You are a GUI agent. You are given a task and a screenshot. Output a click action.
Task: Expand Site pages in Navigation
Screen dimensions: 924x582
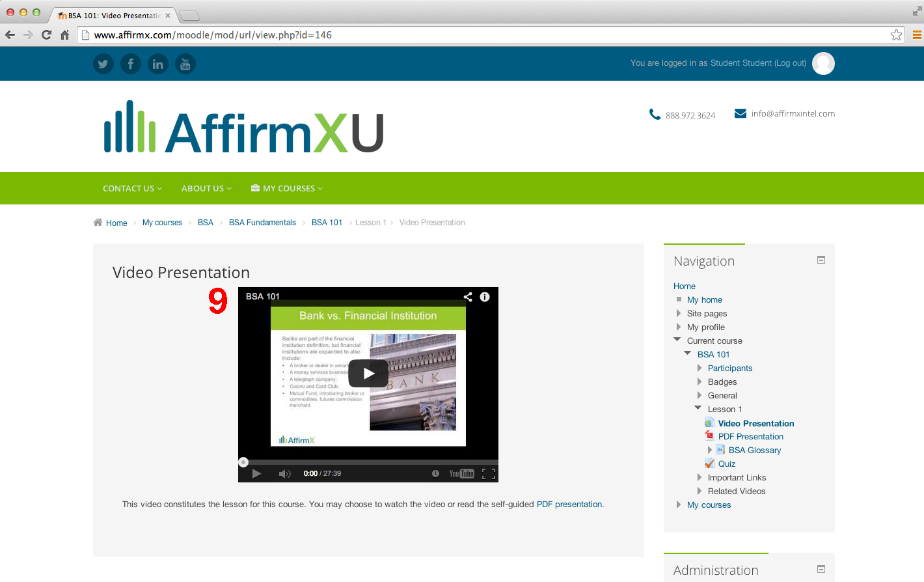pyautogui.click(x=679, y=313)
